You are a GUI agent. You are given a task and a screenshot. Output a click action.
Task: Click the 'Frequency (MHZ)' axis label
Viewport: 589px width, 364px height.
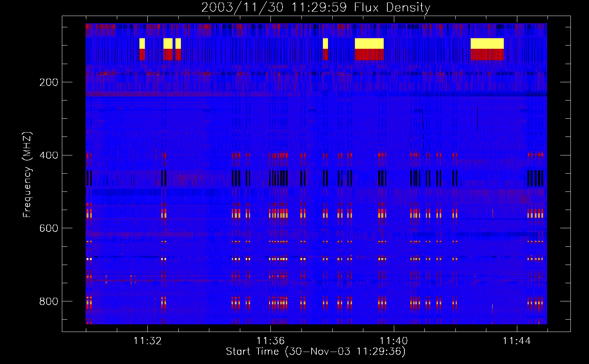pos(27,175)
